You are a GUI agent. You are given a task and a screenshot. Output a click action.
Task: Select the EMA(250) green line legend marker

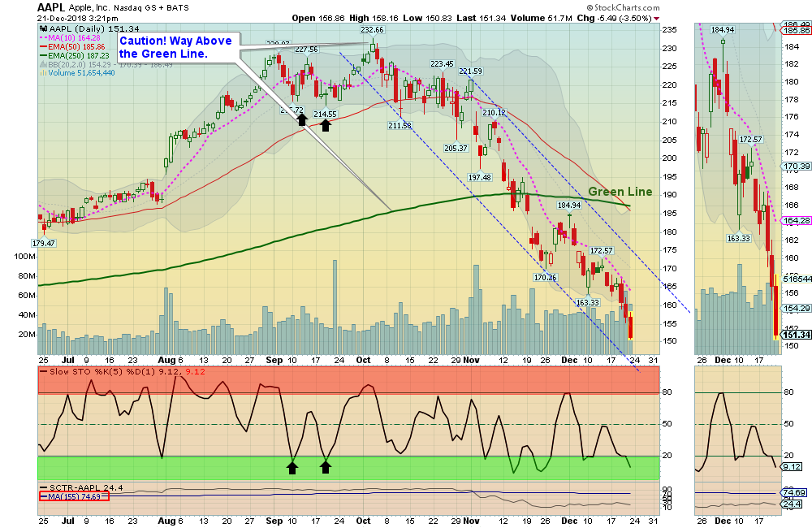41,54
